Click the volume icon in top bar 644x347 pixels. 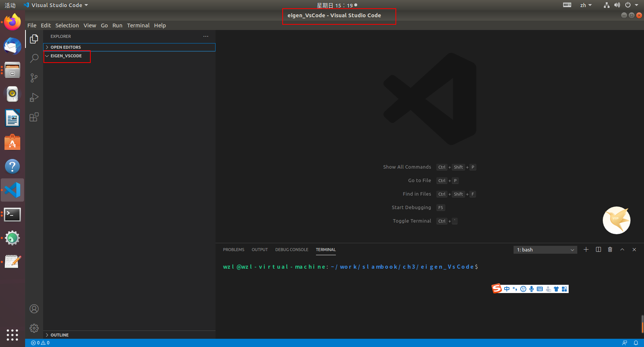tap(617, 5)
